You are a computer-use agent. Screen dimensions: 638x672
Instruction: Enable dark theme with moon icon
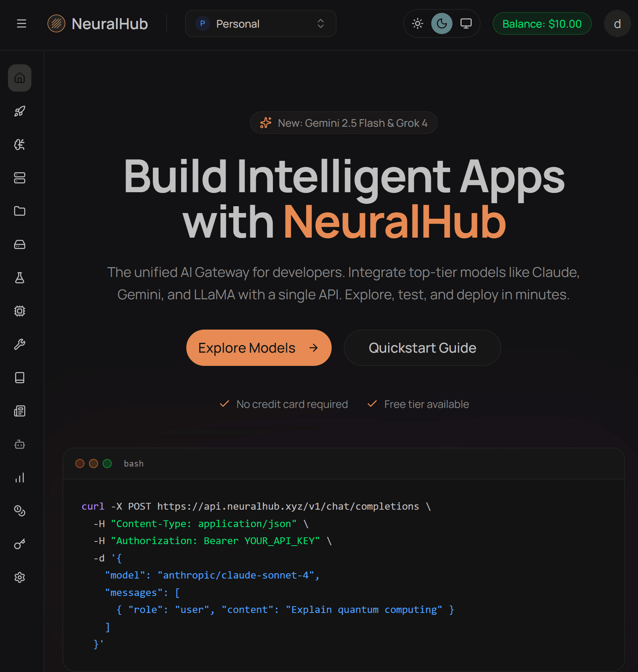click(441, 23)
